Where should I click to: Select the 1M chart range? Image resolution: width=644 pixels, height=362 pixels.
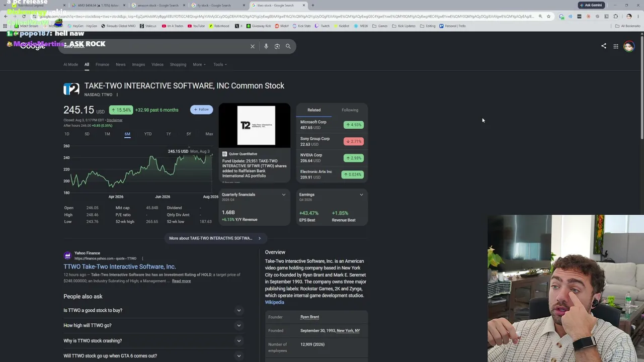click(x=107, y=134)
